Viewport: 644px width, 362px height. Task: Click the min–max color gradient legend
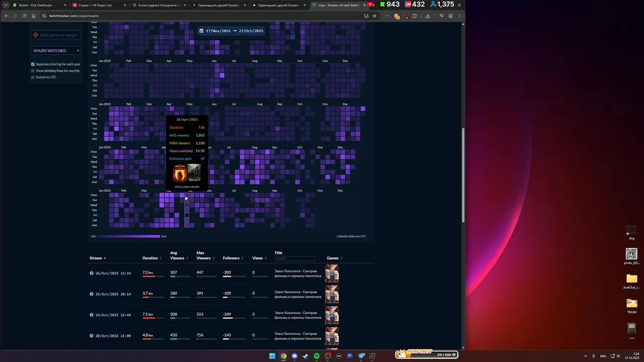(129, 236)
